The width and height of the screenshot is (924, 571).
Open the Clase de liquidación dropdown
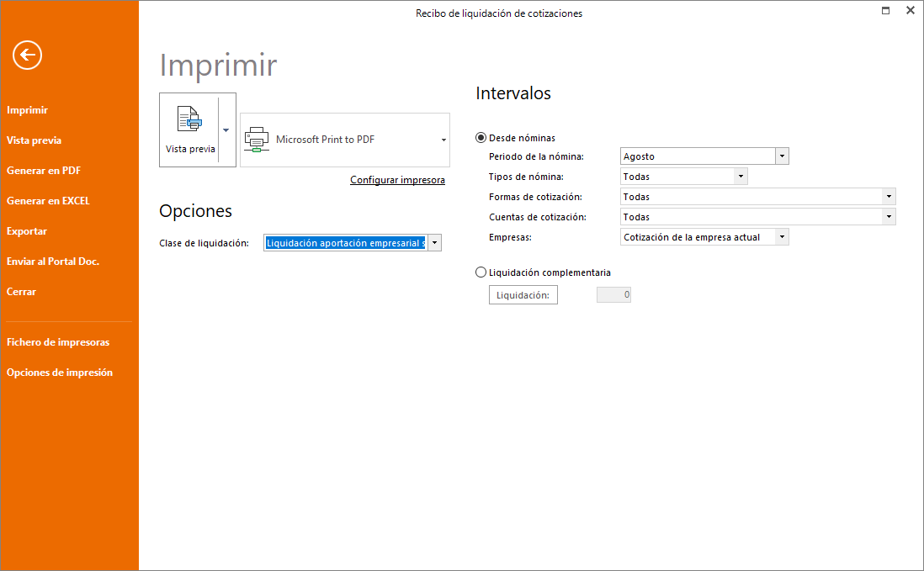pyautogui.click(x=434, y=242)
